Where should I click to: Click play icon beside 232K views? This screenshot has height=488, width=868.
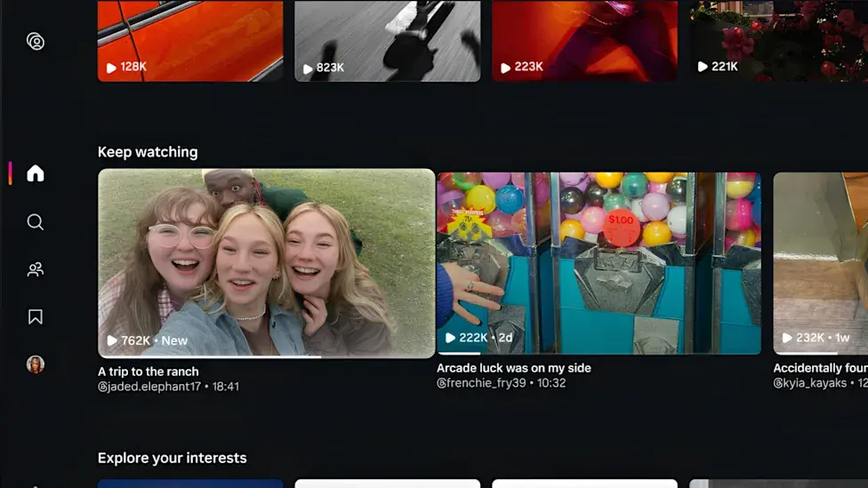point(786,338)
